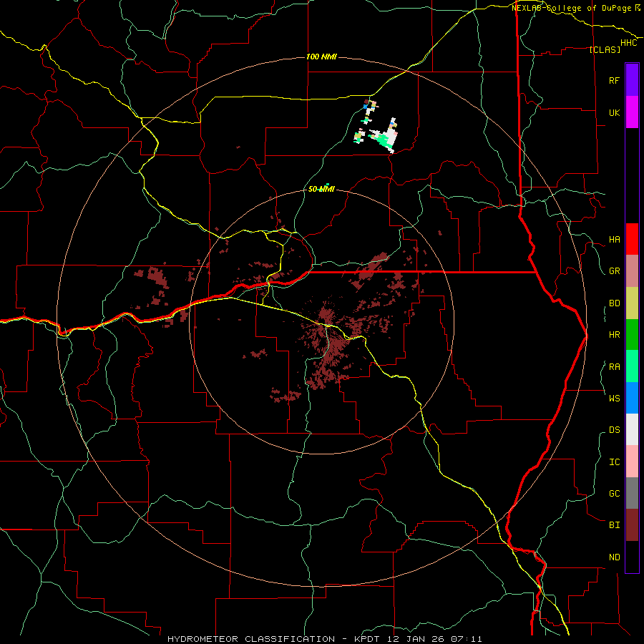This screenshot has height=644, width=644.
Task: Click the IC legend label
Action: [x=614, y=462]
